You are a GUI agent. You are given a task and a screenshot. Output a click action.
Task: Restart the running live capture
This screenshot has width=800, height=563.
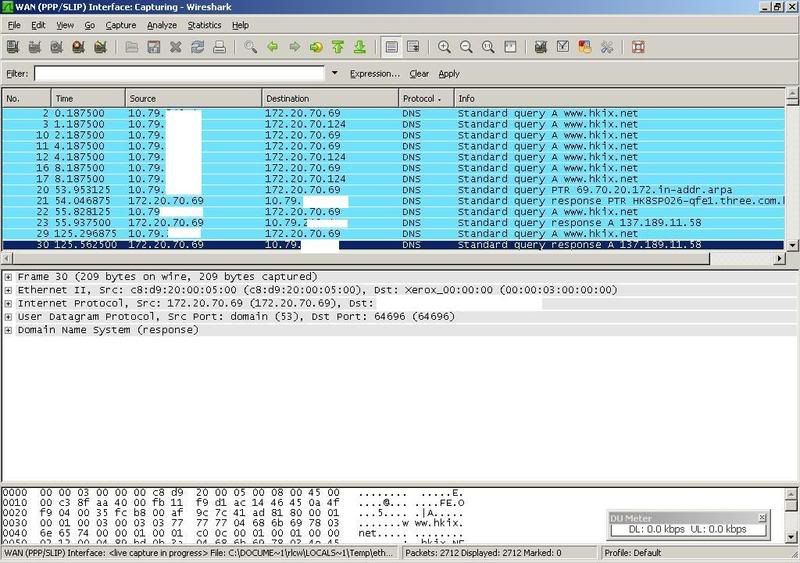pos(101,47)
